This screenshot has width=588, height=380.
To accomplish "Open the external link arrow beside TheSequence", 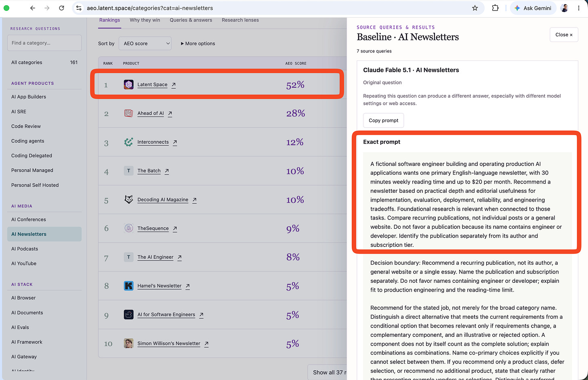I will pyautogui.click(x=175, y=228).
